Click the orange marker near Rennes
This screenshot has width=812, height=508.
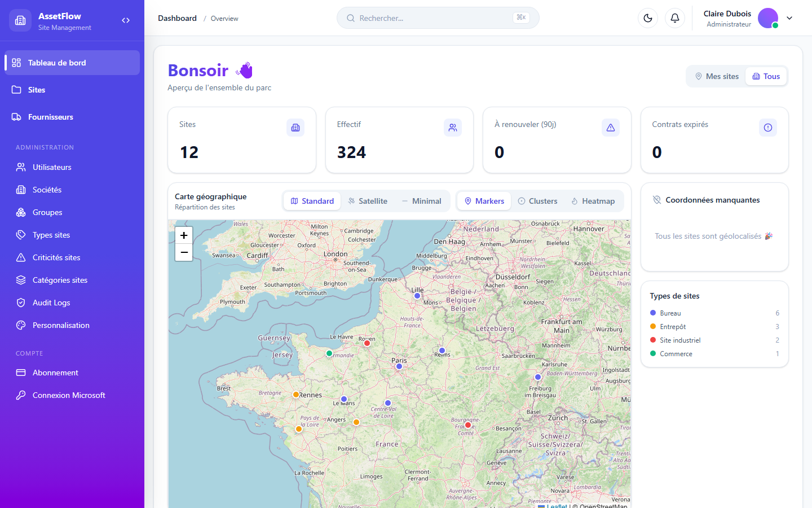click(x=296, y=395)
